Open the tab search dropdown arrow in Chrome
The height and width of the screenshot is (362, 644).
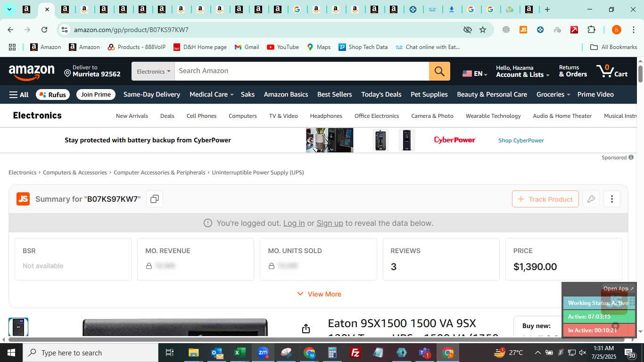[9, 9]
